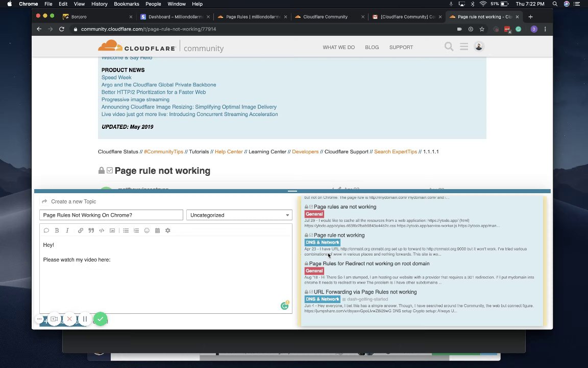Open similar topic 'Page rule not working'
This screenshot has height=368, width=588.
339,236
